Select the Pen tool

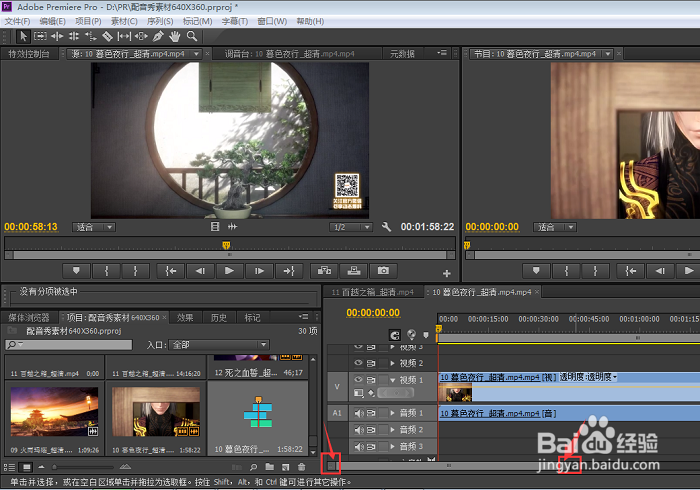158,36
